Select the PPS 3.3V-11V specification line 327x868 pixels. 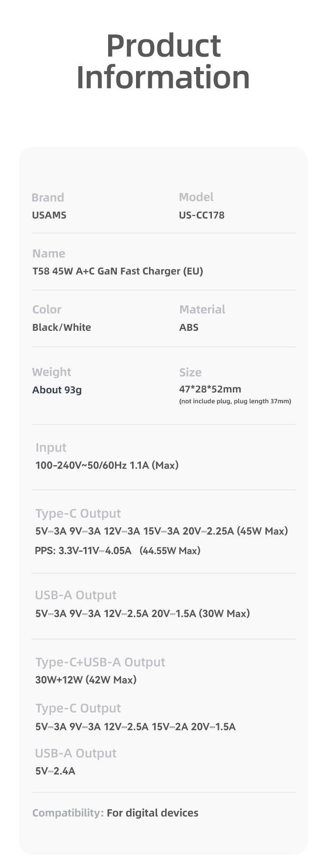[118, 551]
